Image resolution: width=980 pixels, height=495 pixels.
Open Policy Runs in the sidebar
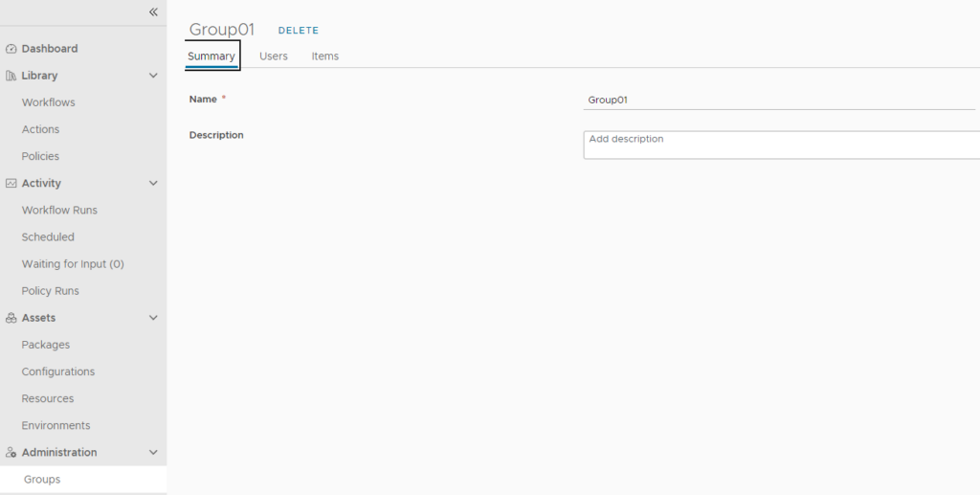coord(50,291)
